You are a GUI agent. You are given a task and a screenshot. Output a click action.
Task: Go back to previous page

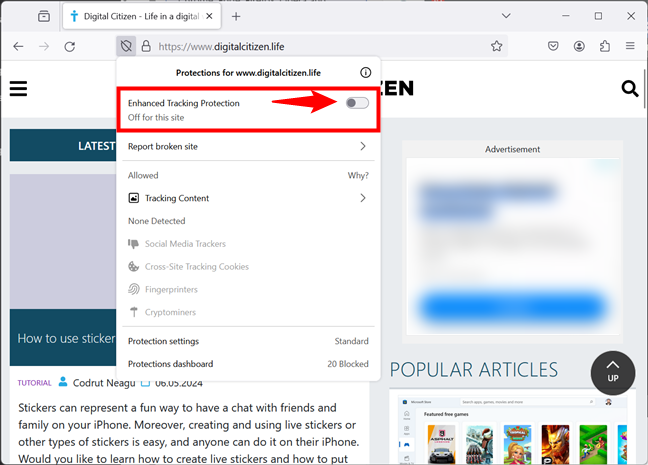[18, 46]
